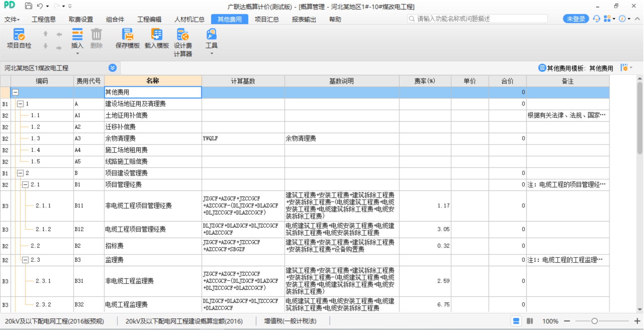Select the 其他费用 name cell being edited
Screen dimensions: 644x330
153,92
